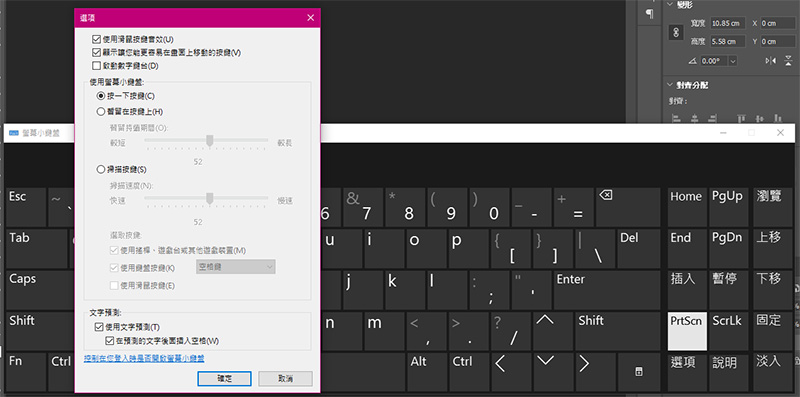Click the Alt key

click(x=427, y=373)
